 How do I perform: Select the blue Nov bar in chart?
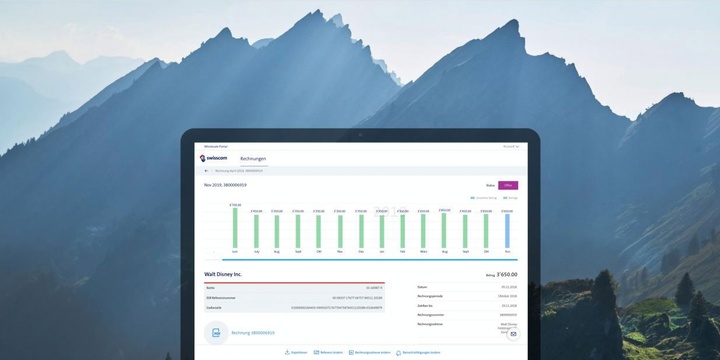point(507,231)
